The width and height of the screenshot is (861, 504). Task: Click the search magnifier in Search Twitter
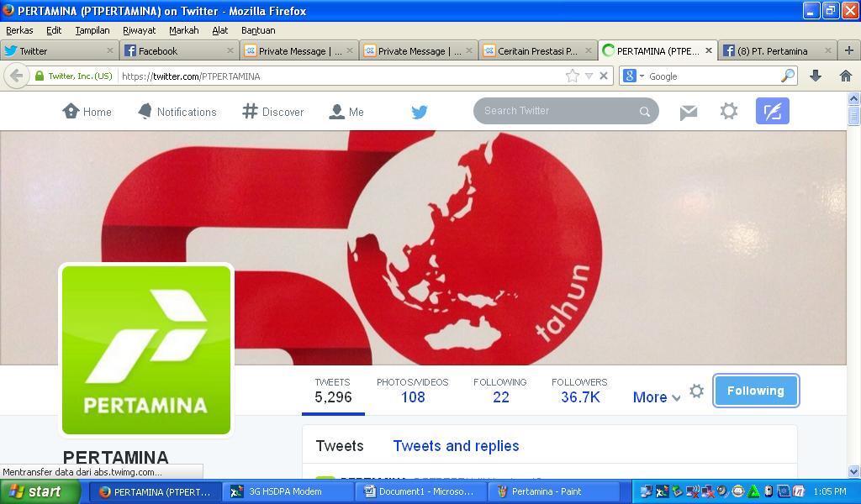pos(645,112)
